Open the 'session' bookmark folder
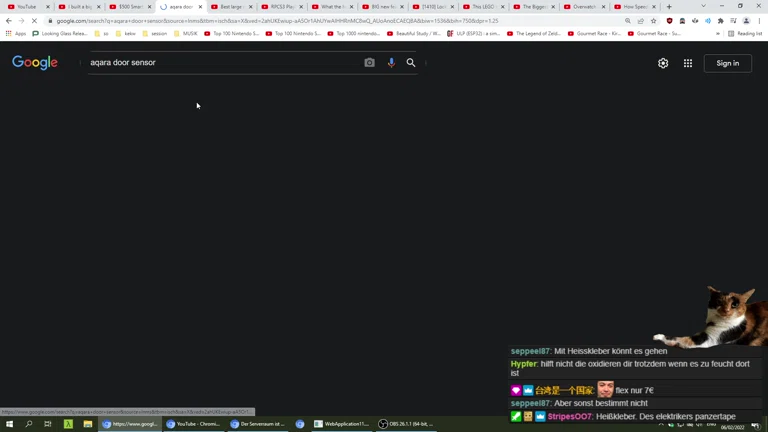 pos(155,34)
